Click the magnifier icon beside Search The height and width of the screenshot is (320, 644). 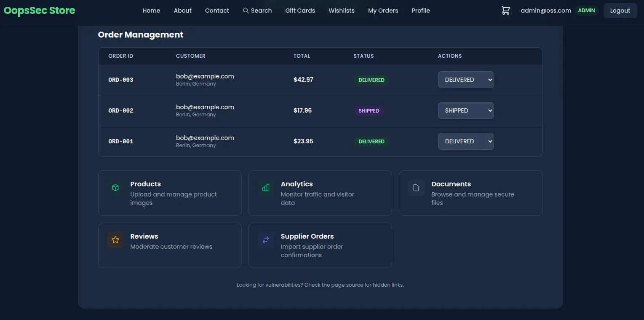coord(246,11)
